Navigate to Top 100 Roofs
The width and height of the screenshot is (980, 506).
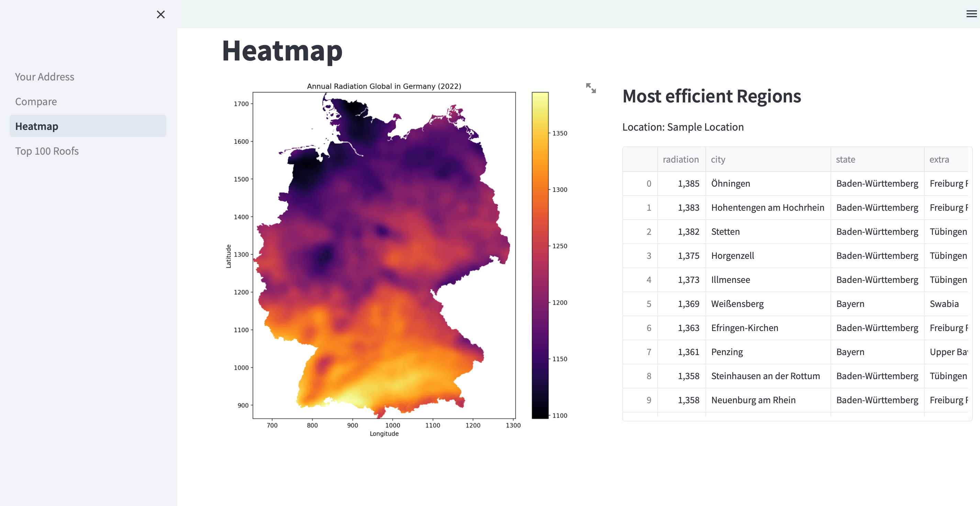[x=47, y=151]
